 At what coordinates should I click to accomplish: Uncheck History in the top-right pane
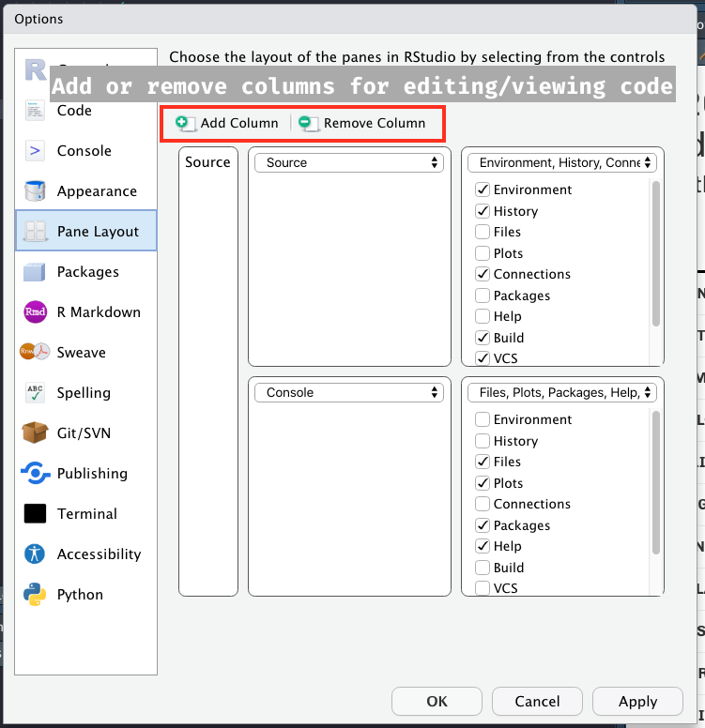click(483, 211)
